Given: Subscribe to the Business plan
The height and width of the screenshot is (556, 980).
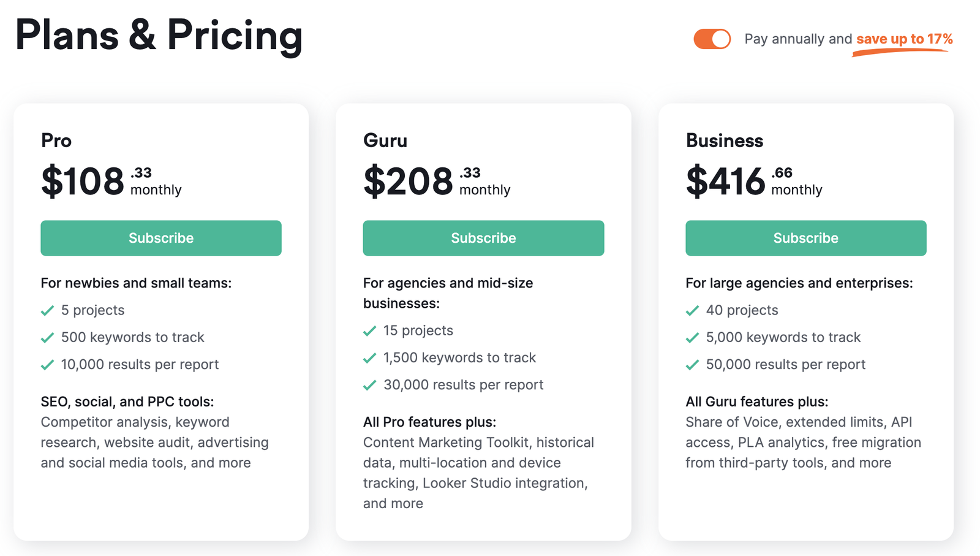Looking at the screenshot, I should (x=805, y=238).
